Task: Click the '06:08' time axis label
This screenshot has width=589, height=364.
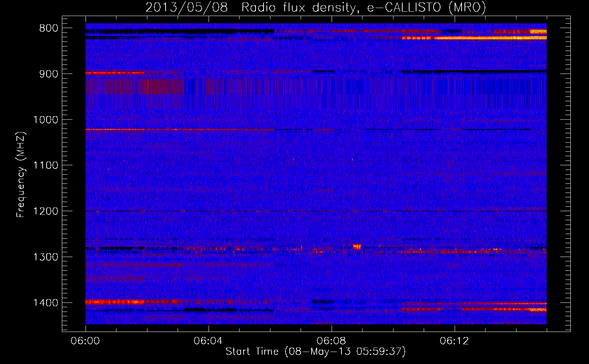Action: [331, 341]
